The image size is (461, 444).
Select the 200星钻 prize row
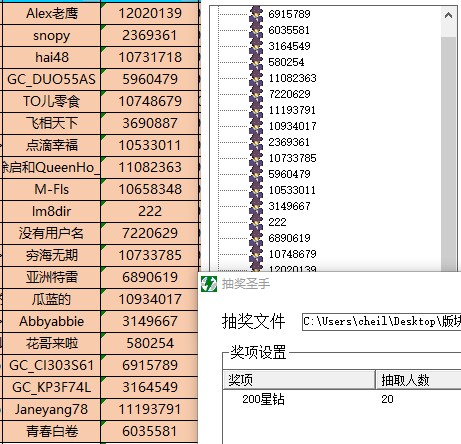pos(342,399)
